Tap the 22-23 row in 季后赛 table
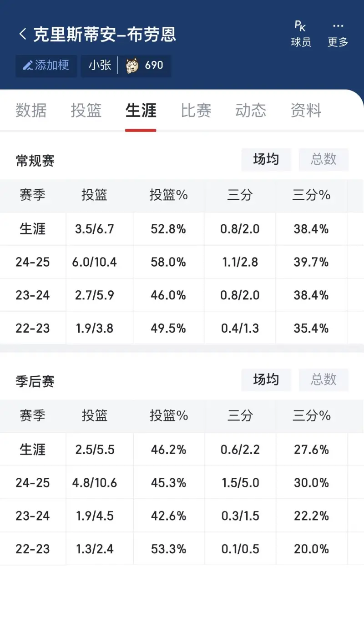364x617 pixels. tap(182, 549)
